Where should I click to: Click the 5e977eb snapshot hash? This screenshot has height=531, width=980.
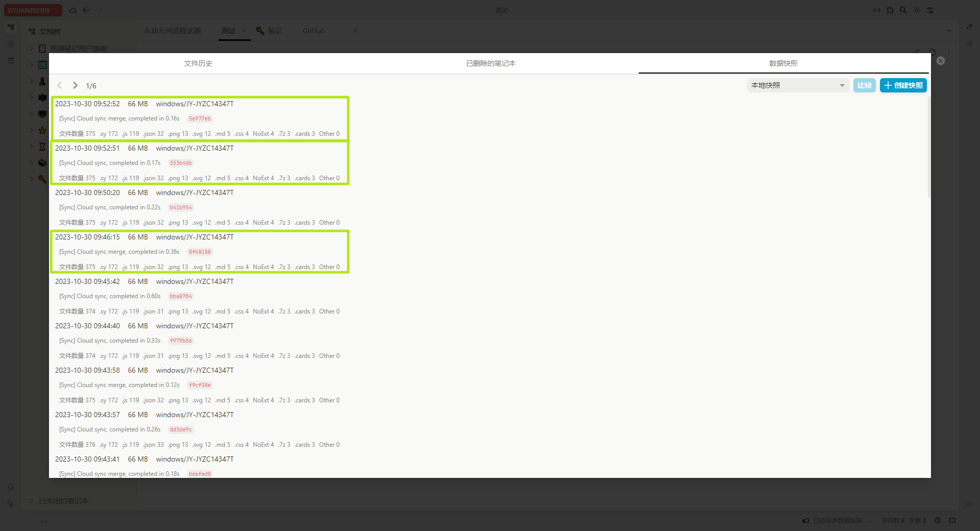pos(200,118)
